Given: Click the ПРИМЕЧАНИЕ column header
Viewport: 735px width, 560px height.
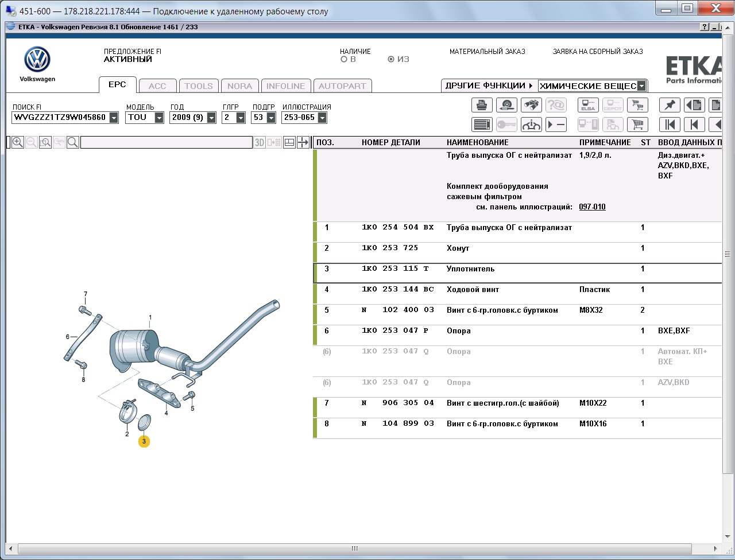Looking at the screenshot, I should coord(605,142).
